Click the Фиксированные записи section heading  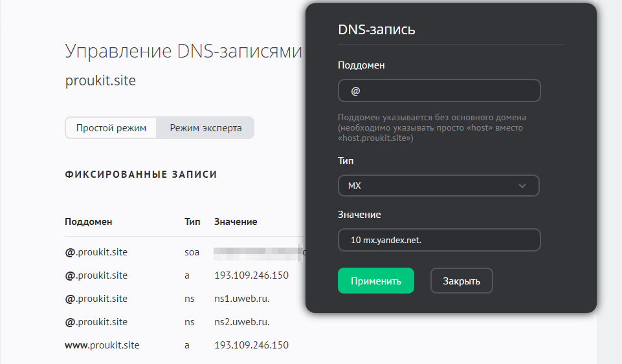(140, 175)
